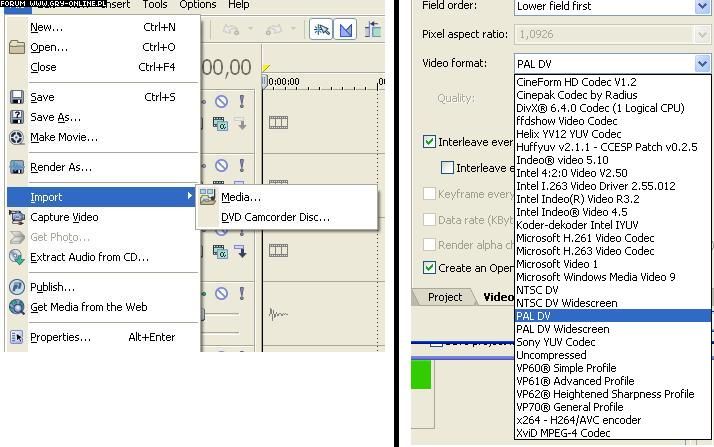Click the Media picture icon in Import submenu
This screenshot has width=714, height=447.
click(208, 197)
